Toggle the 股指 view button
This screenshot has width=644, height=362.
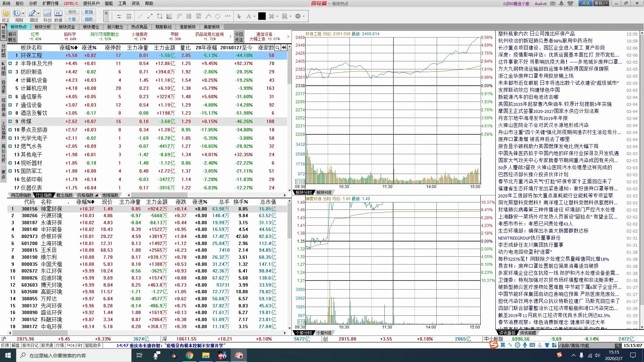(x=89, y=12)
